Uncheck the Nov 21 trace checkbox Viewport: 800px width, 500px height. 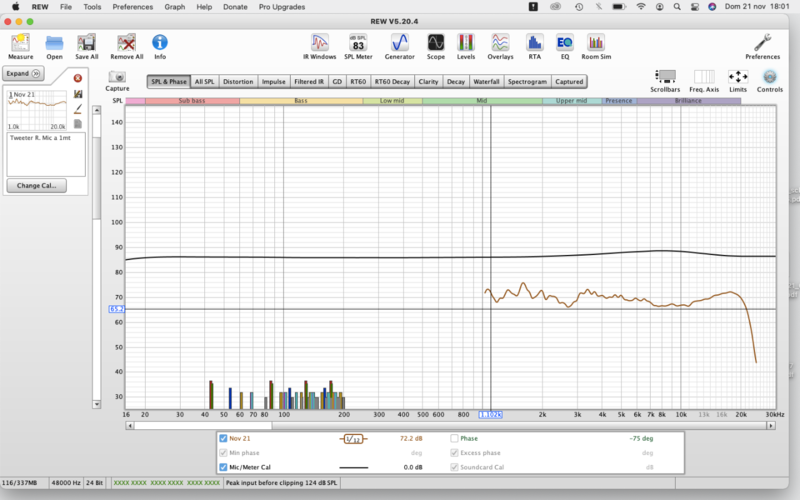point(223,438)
